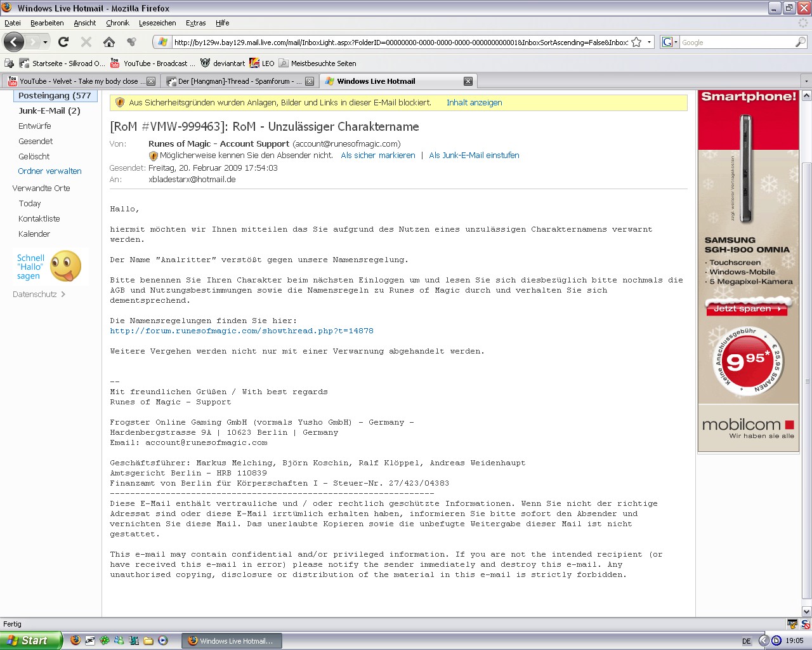Click in the Google search field
This screenshot has height=650, width=812.
[x=736, y=43]
